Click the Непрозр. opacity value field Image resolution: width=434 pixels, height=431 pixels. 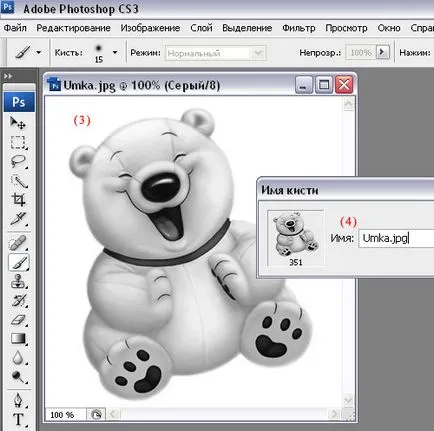360,53
